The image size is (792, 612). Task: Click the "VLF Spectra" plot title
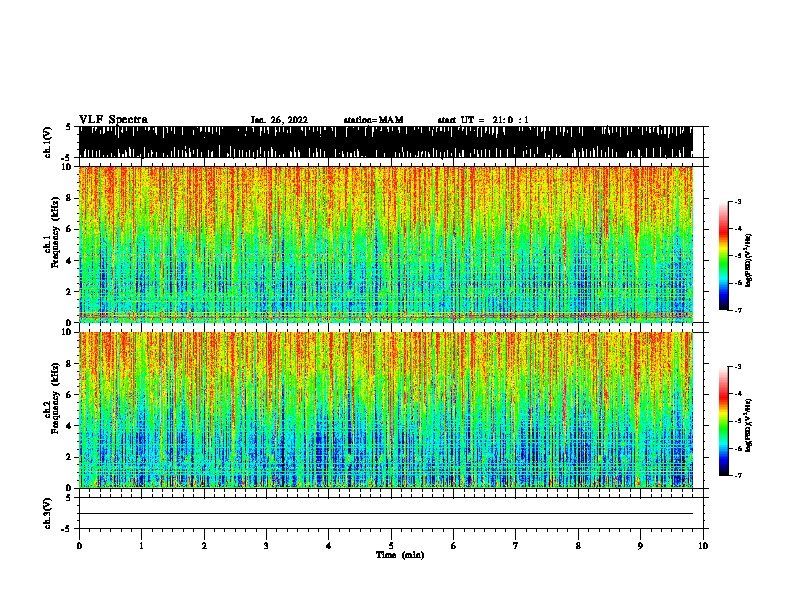coord(113,120)
